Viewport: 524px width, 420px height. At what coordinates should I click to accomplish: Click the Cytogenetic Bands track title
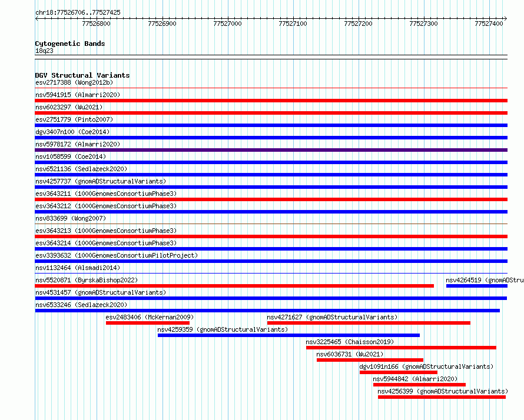[x=70, y=44]
